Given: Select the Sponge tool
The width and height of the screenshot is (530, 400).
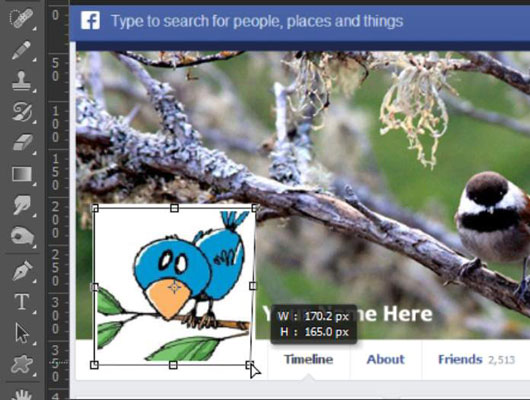Looking at the screenshot, I should [22, 236].
